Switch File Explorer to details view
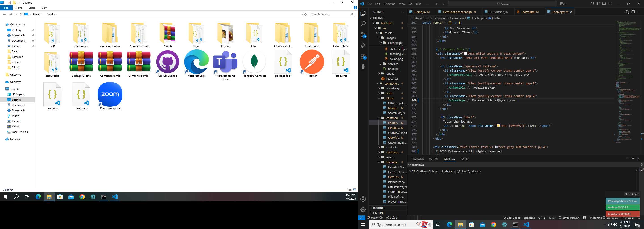This screenshot has width=644, height=229. 350,189
